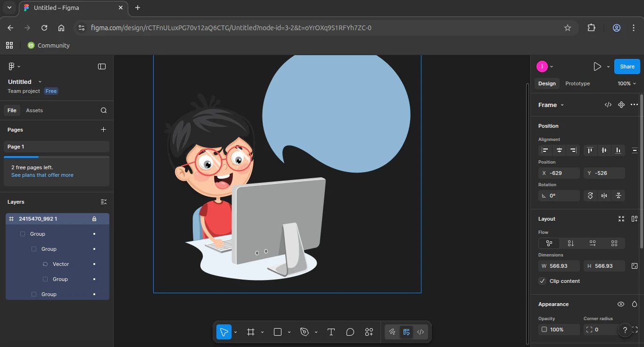Reload the page in Chrome
This screenshot has width=644, height=347.
(x=44, y=28)
